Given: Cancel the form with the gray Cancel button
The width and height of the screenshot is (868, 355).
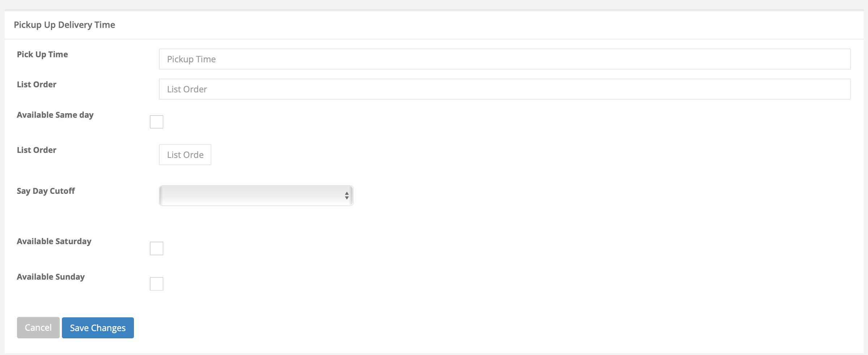Looking at the screenshot, I should (38, 327).
